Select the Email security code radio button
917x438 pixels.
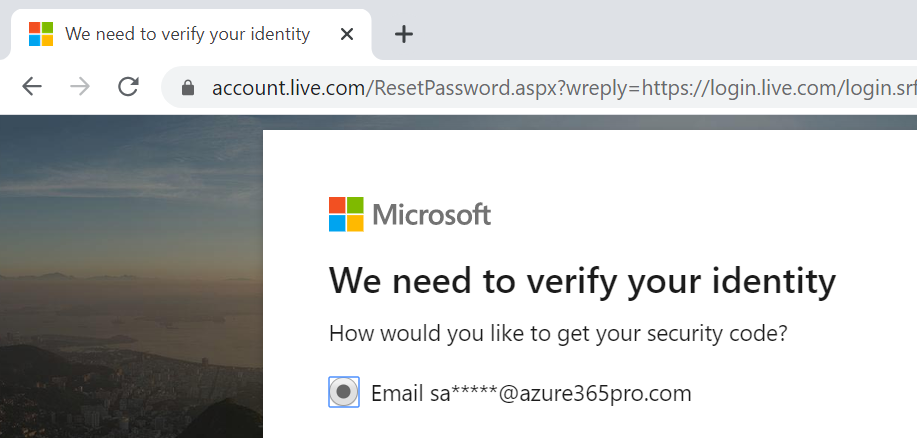[344, 392]
